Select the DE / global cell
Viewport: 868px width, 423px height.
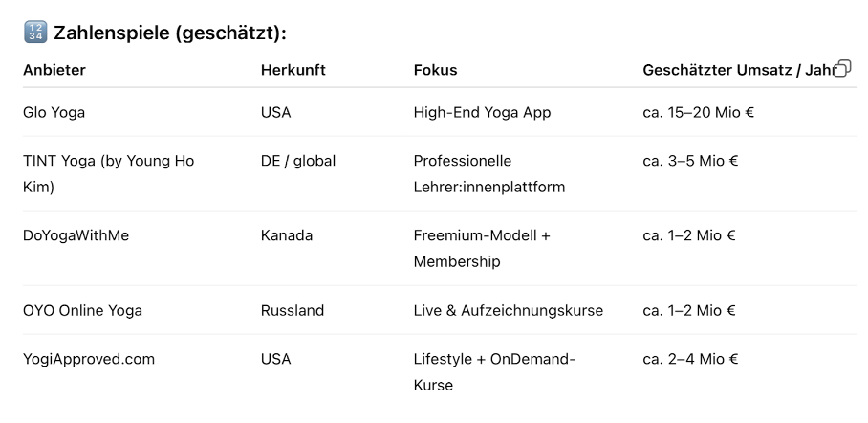coord(297,161)
